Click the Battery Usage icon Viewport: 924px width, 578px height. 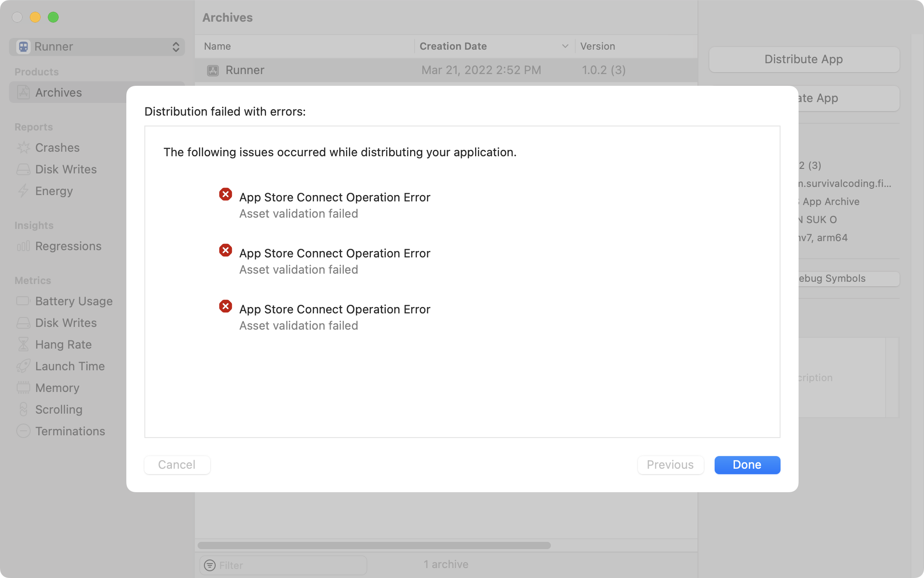(23, 301)
